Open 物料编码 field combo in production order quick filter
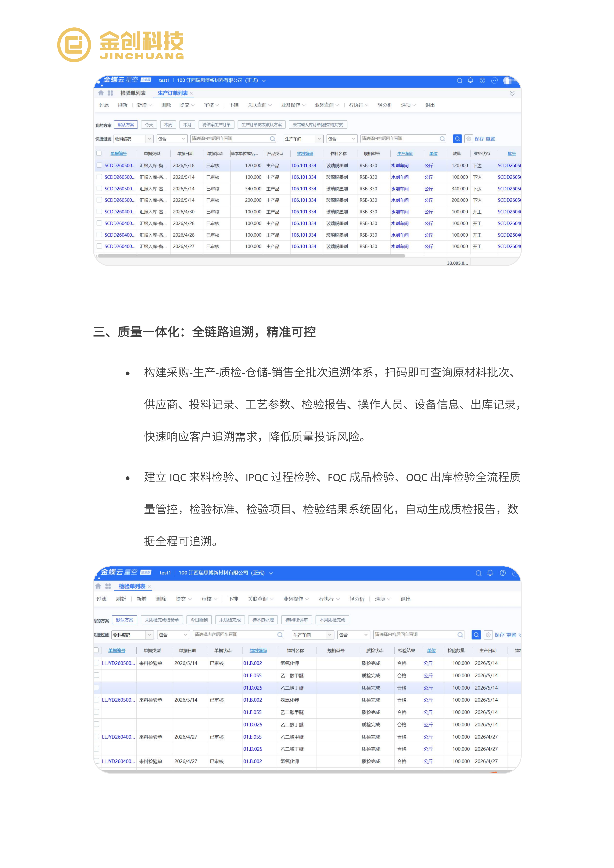The height and width of the screenshot is (868, 614). click(133, 139)
